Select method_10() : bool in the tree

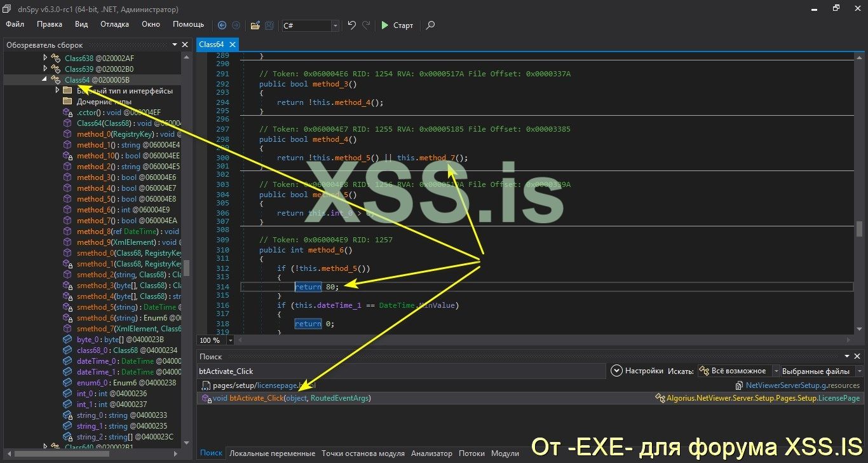pos(122,156)
